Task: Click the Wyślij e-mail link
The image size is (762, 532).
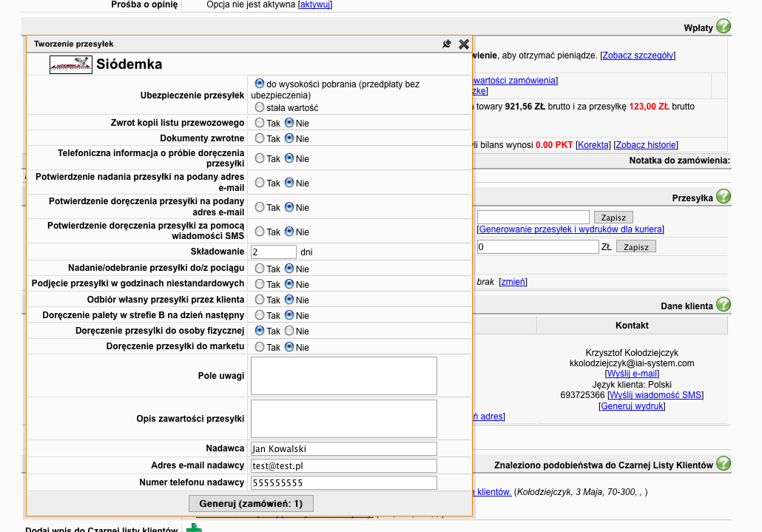Action: tap(632, 374)
